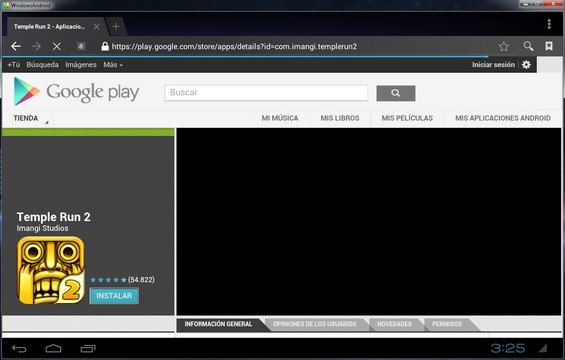
Task: Open bookmarks list icon
Action: (x=549, y=46)
